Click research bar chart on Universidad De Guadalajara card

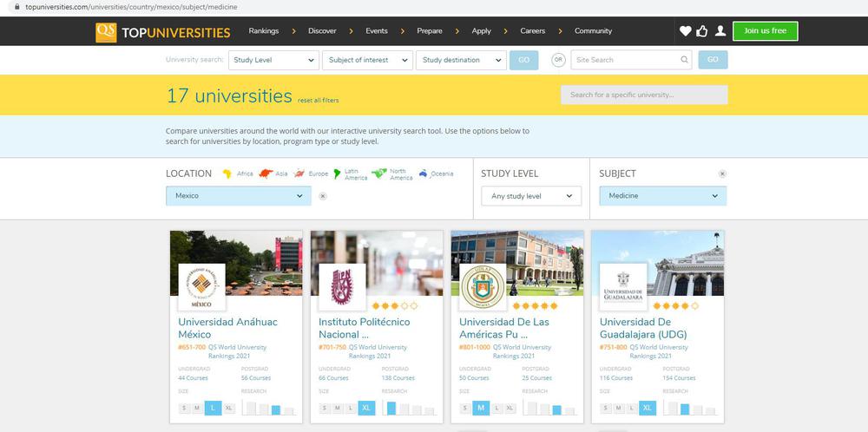[691, 409]
